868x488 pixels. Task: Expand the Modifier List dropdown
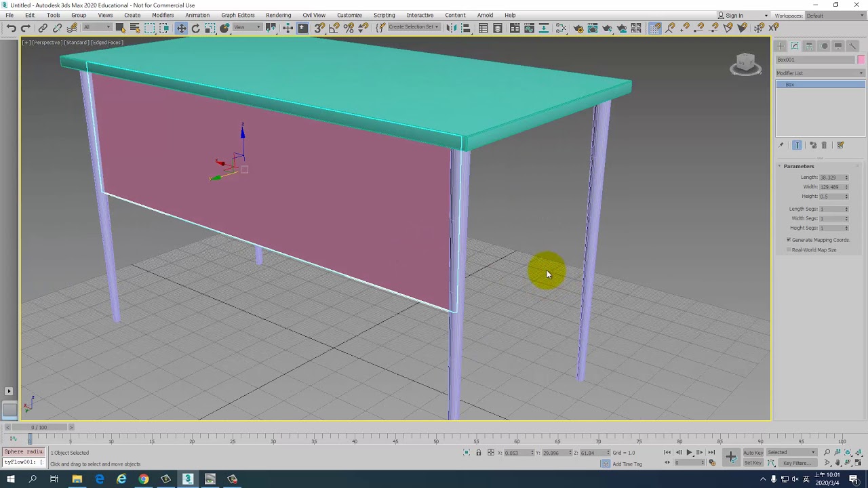pyautogui.click(x=821, y=73)
